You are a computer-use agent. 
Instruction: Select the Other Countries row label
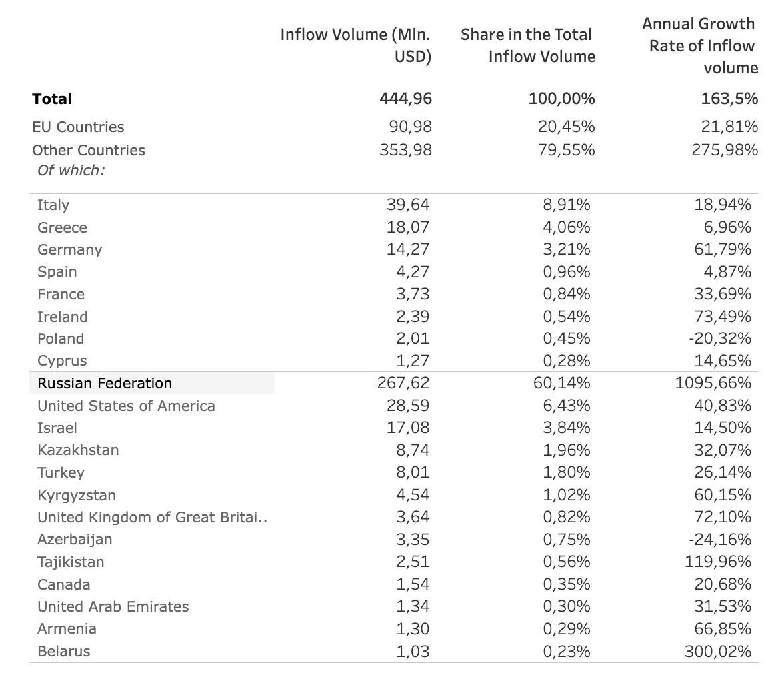point(89,150)
